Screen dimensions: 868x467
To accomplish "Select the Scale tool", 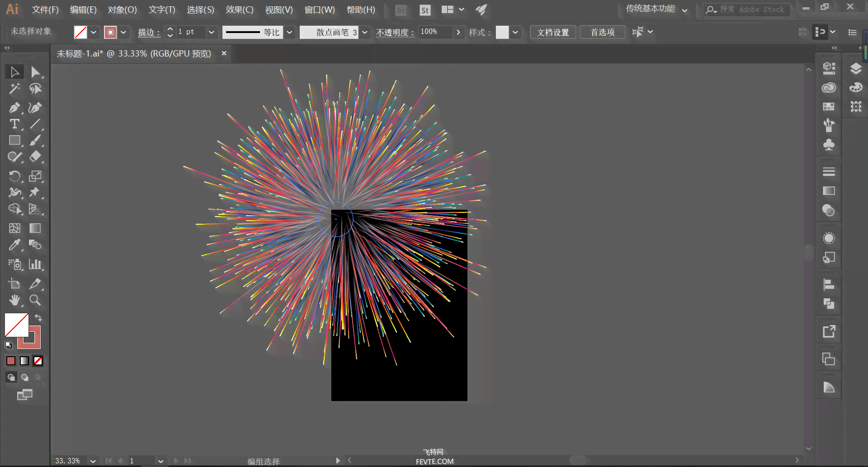I will point(35,176).
